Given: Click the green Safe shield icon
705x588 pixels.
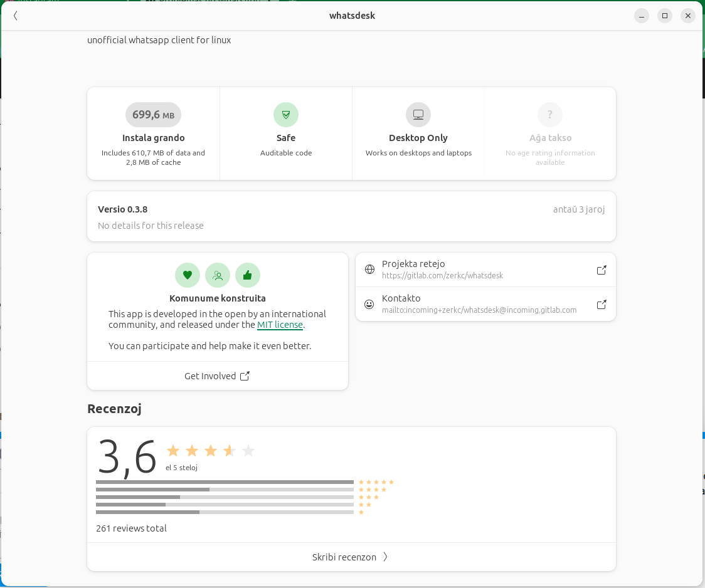Looking at the screenshot, I should pyautogui.click(x=286, y=115).
